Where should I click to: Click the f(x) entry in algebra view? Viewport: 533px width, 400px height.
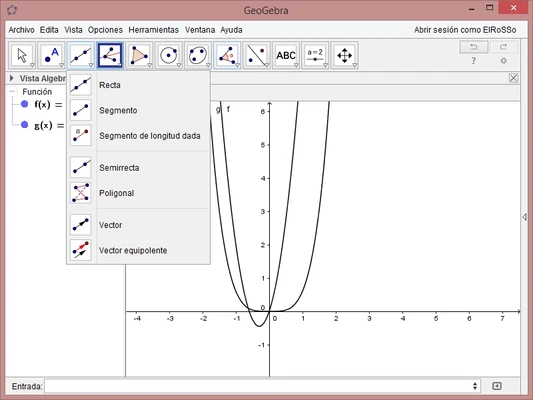[x=49, y=104]
